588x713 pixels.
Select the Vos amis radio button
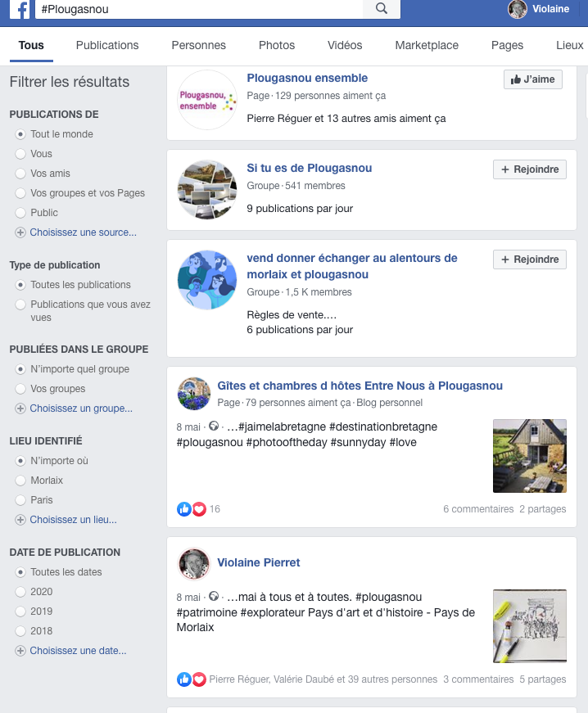click(20, 174)
